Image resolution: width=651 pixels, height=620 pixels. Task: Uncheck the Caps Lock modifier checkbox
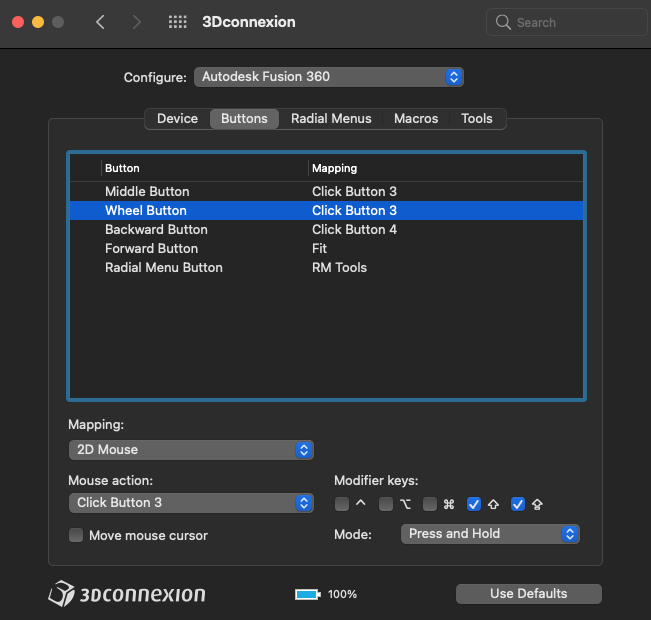click(x=518, y=504)
